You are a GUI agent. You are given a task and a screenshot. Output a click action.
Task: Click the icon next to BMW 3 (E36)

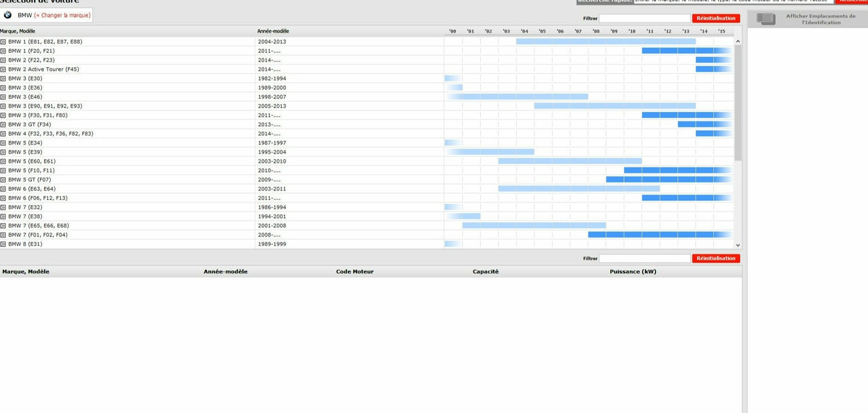pyautogui.click(x=3, y=87)
